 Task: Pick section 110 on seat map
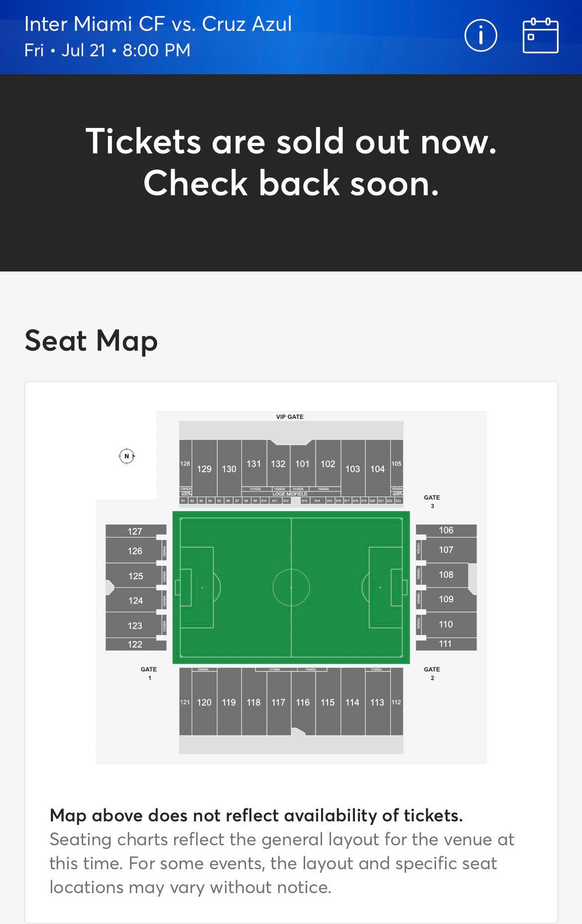[446, 624]
